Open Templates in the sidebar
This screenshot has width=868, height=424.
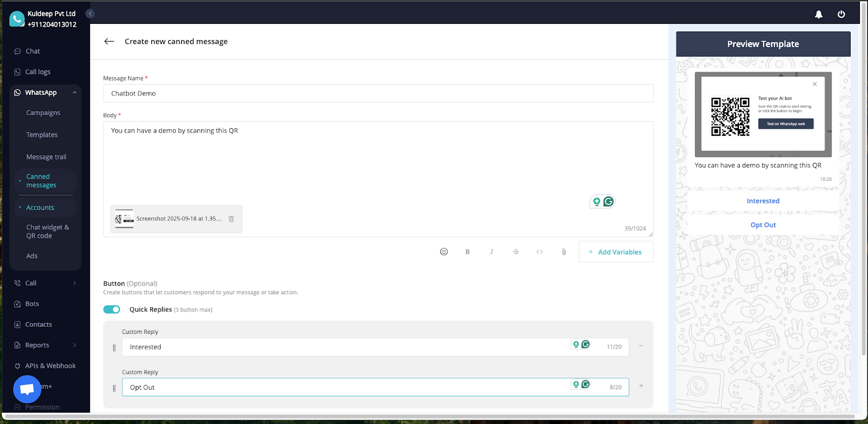pyautogui.click(x=42, y=135)
